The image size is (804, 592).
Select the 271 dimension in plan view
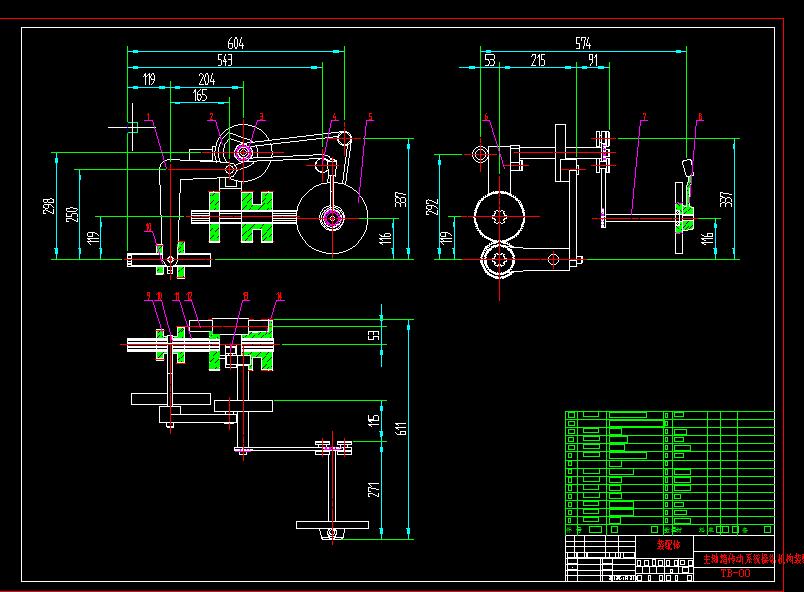pos(374,490)
